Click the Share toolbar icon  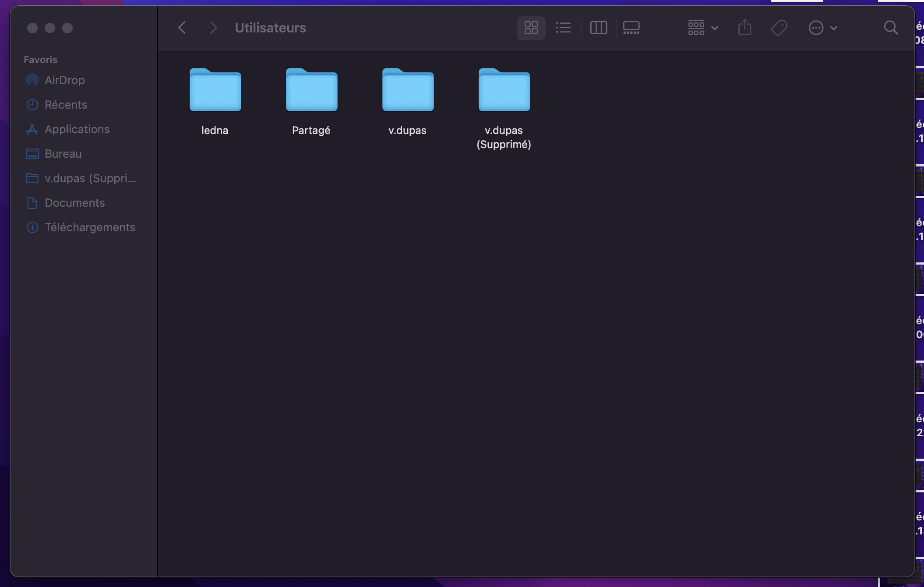744,28
